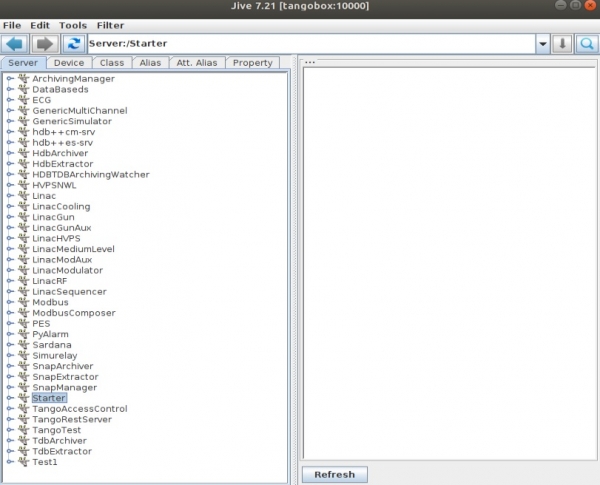Select the HdbExtractor tree item
Image resolution: width=600 pixels, height=485 pixels.
tap(62, 164)
